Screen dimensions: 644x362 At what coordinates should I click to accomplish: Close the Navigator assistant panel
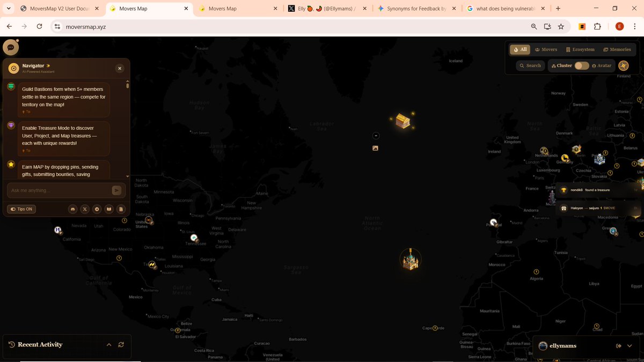(120, 68)
